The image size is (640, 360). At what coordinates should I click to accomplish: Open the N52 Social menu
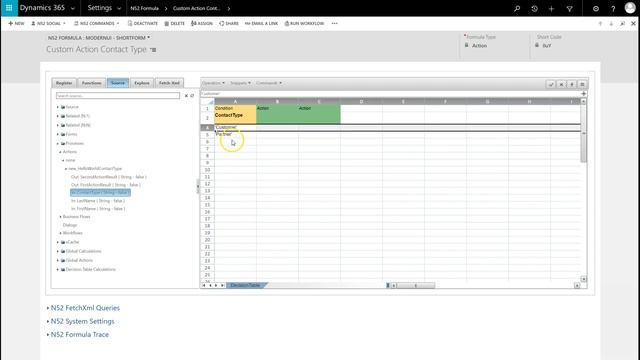click(x=48, y=23)
